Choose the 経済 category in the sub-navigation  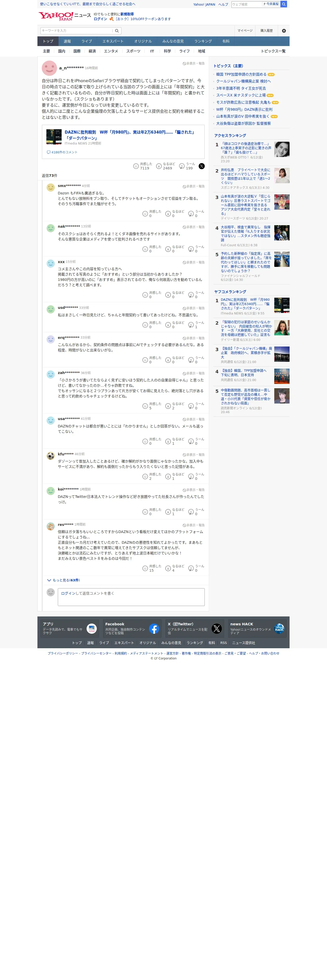[92, 51]
